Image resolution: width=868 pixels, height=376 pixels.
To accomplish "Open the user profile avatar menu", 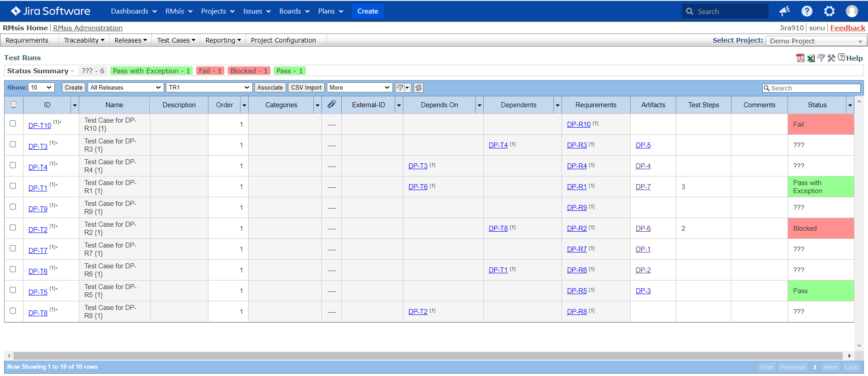I will pyautogui.click(x=852, y=11).
